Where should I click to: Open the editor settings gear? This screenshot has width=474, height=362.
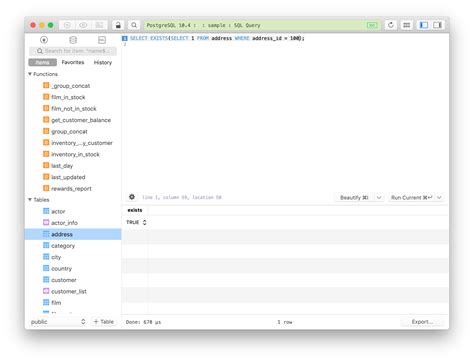pyautogui.click(x=132, y=197)
